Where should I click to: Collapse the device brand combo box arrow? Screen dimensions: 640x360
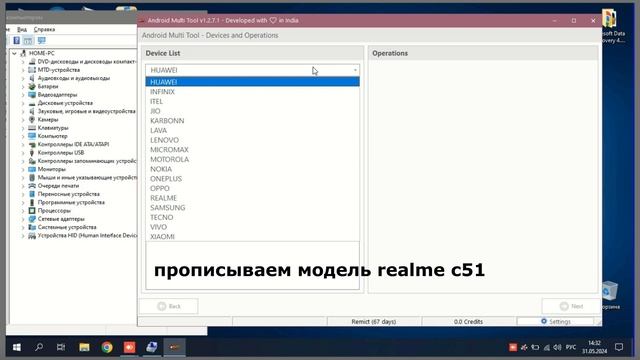pos(355,70)
